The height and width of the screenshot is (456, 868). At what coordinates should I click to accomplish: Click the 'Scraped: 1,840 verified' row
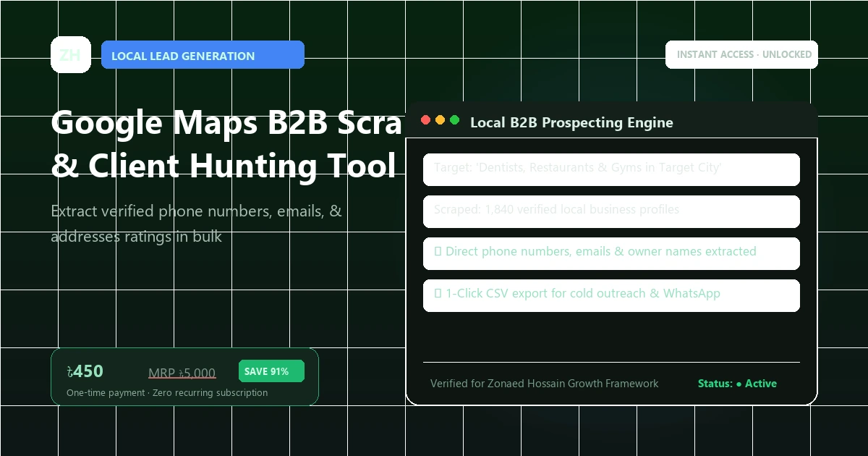tap(611, 211)
